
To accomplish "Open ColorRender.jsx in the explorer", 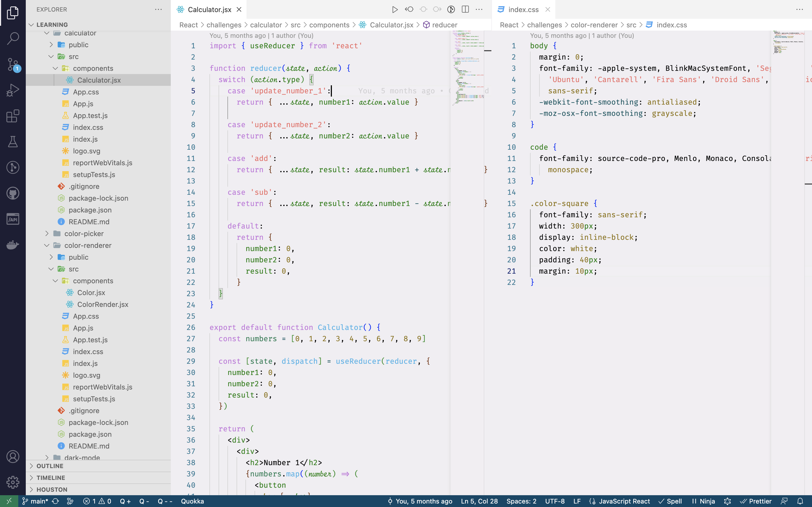I will pyautogui.click(x=103, y=304).
